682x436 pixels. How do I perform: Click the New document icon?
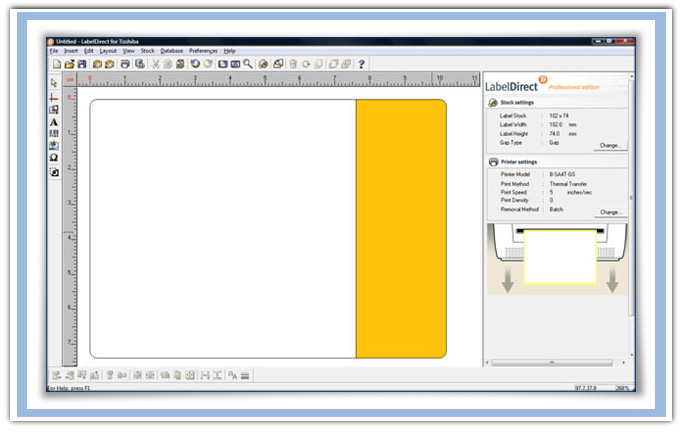(57, 64)
